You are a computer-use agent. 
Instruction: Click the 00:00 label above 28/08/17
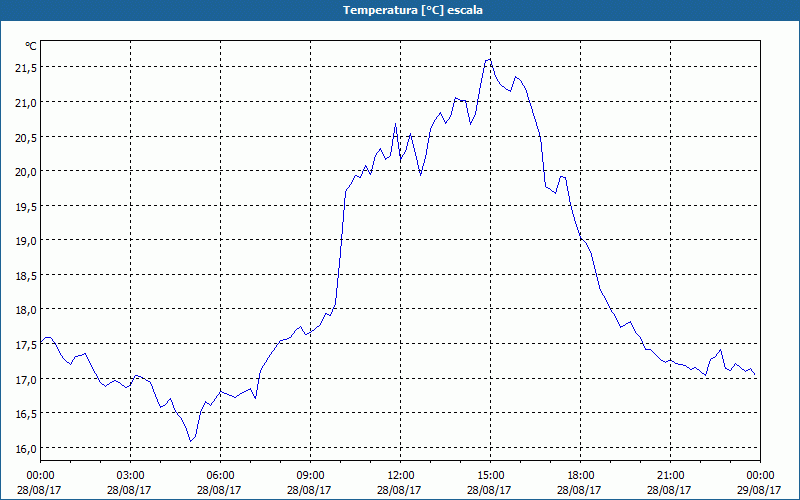40,476
